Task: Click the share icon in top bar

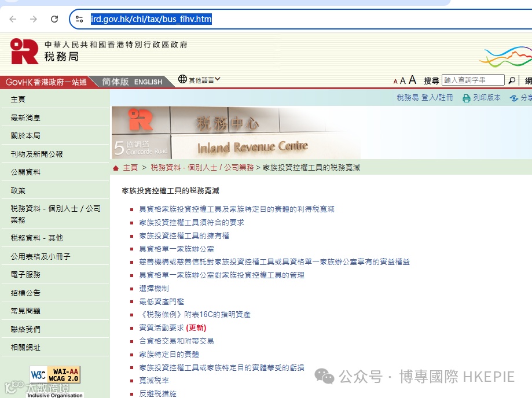Action: click(x=513, y=98)
